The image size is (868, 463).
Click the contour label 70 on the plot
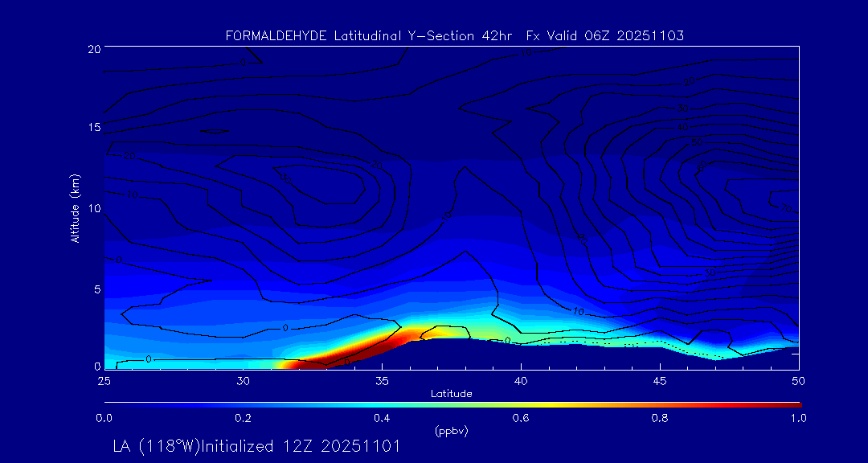[x=786, y=208]
